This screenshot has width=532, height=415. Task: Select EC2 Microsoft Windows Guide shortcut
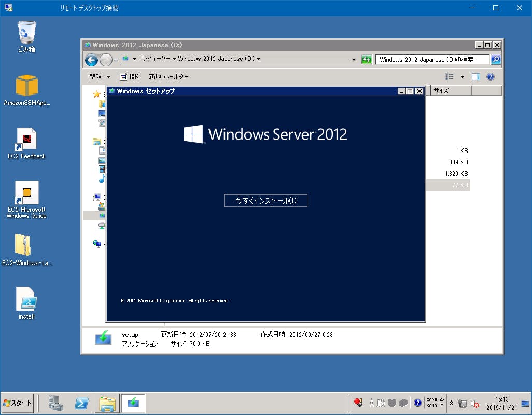coord(27,200)
